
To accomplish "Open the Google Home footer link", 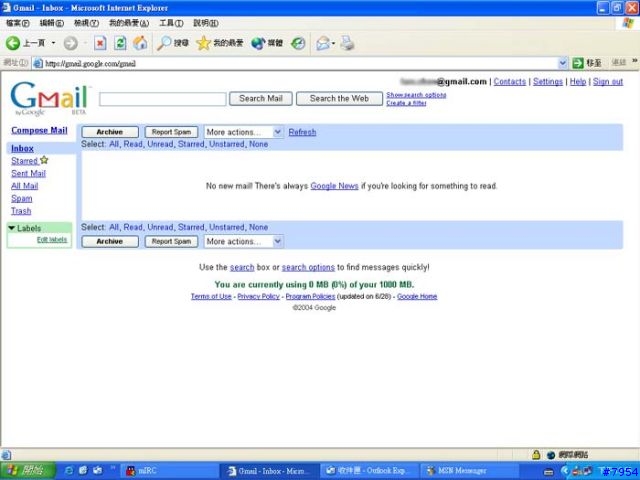I will click(417, 296).
